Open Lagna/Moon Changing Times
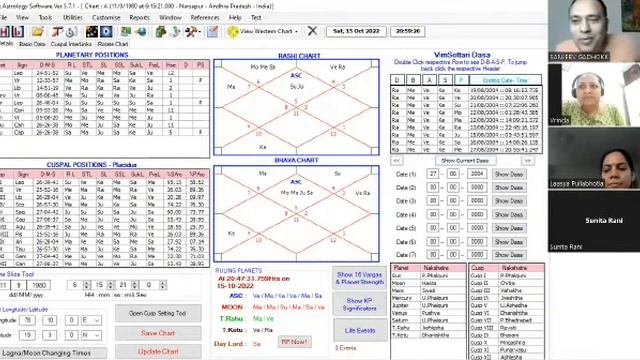The width and height of the screenshot is (640, 360). [x=53, y=353]
